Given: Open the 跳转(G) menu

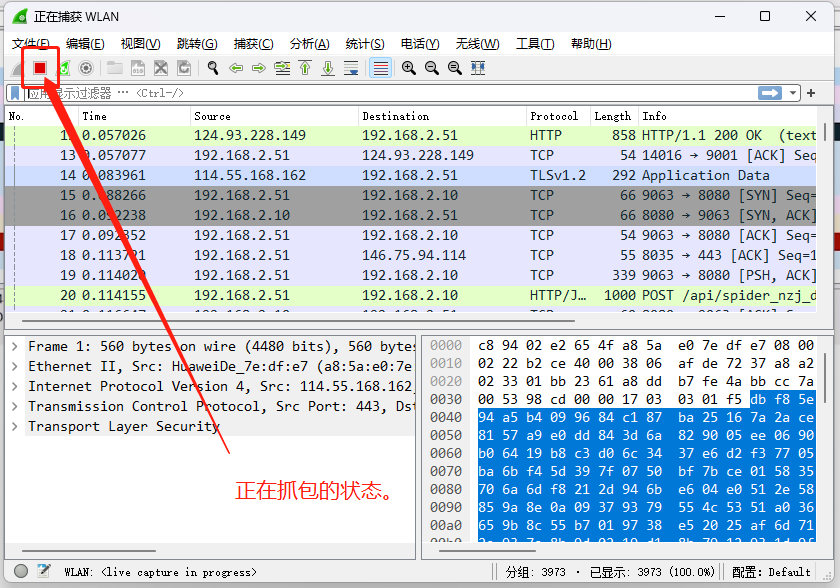Looking at the screenshot, I should coord(197,44).
